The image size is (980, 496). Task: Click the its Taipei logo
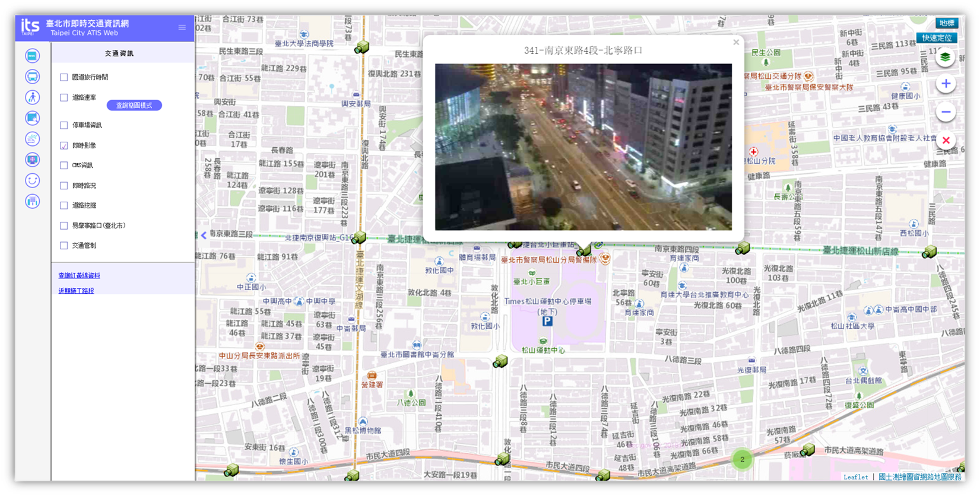coord(30,27)
